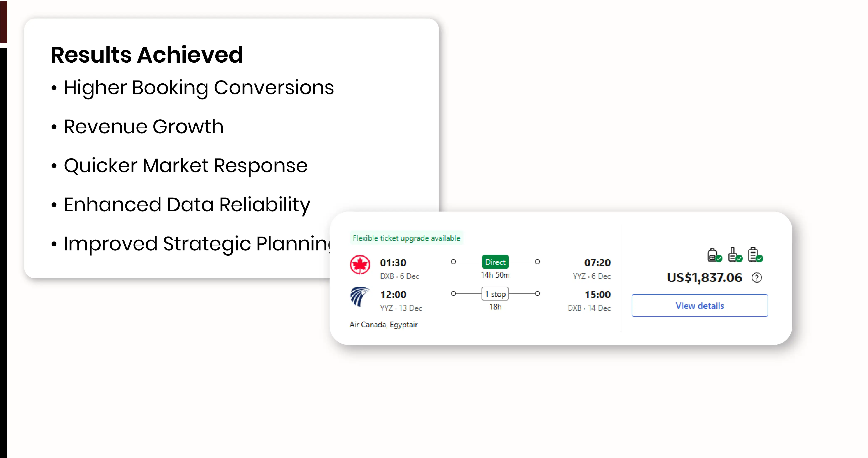Click the Egyptair airline logo
Image resolution: width=868 pixels, height=458 pixels.
click(x=359, y=296)
